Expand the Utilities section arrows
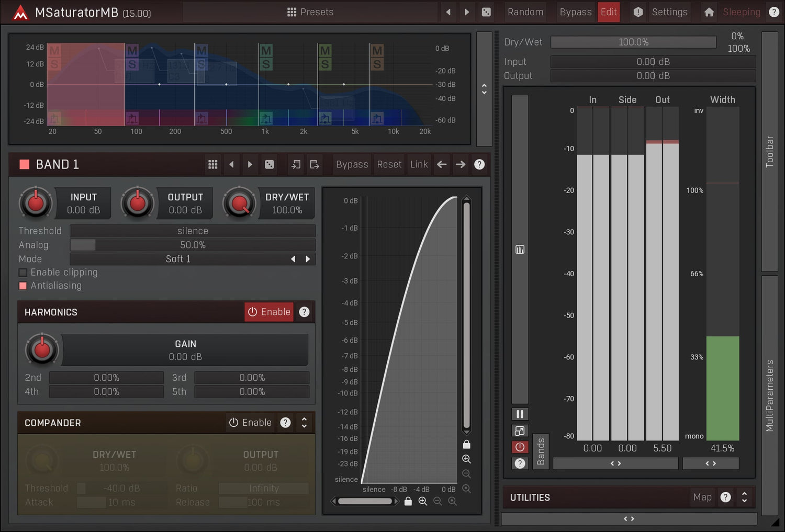This screenshot has height=532, width=785. [744, 497]
